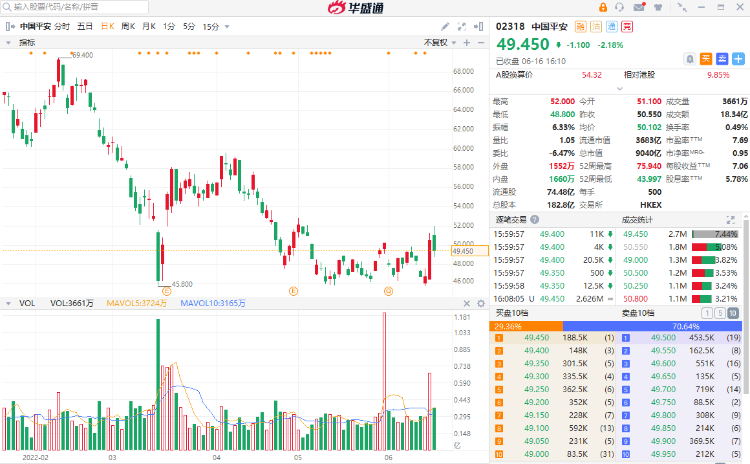This screenshot has height=464, width=750.
Task: Click the blue 卖 sell button
Action: click(722, 59)
